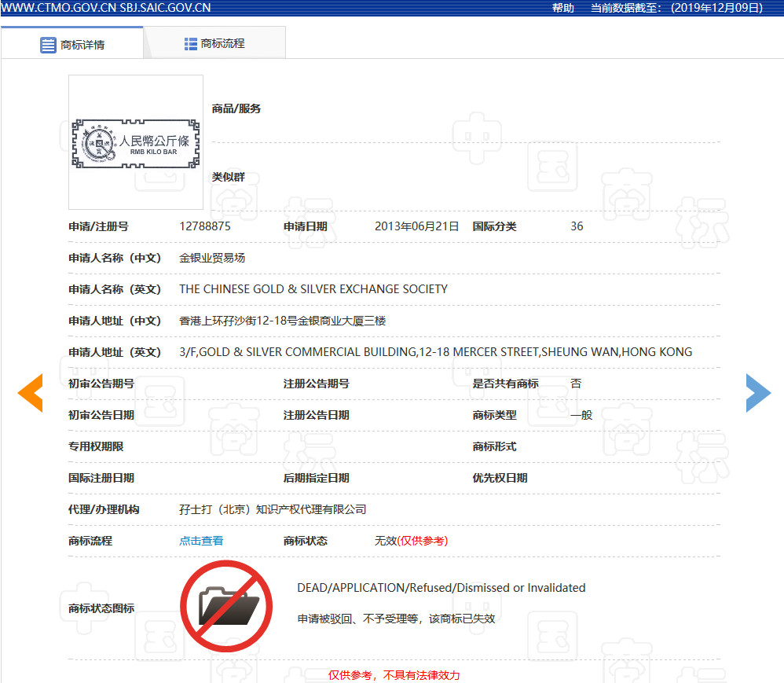Select DEAD/APPLICATION/Refused status text
784x683 pixels.
coord(441,587)
